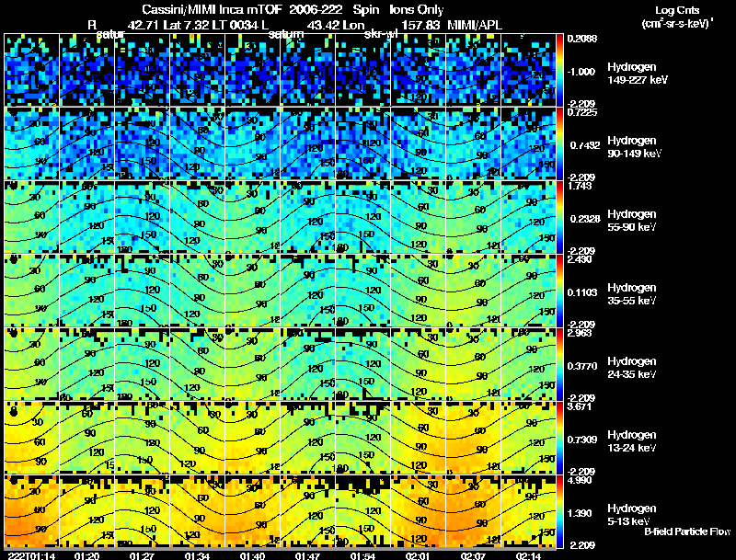The height and width of the screenshot is (560, 736).
Task: Click the 149-227 keV panel above '01:40'
Action: tap(252, 70)
